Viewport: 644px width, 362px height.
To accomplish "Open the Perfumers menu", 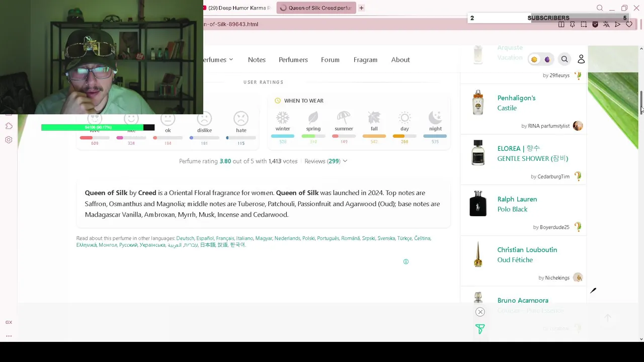I will tap(293, 59).
